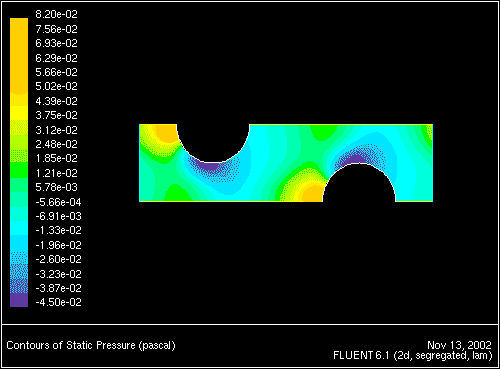Click the bright yellow band in the legend

click(x=19, y=113)
